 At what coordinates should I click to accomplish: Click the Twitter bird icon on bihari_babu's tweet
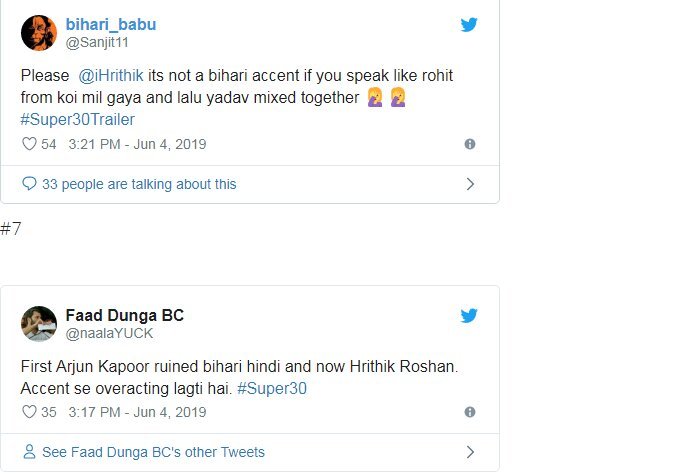click(x=469, y=25)
